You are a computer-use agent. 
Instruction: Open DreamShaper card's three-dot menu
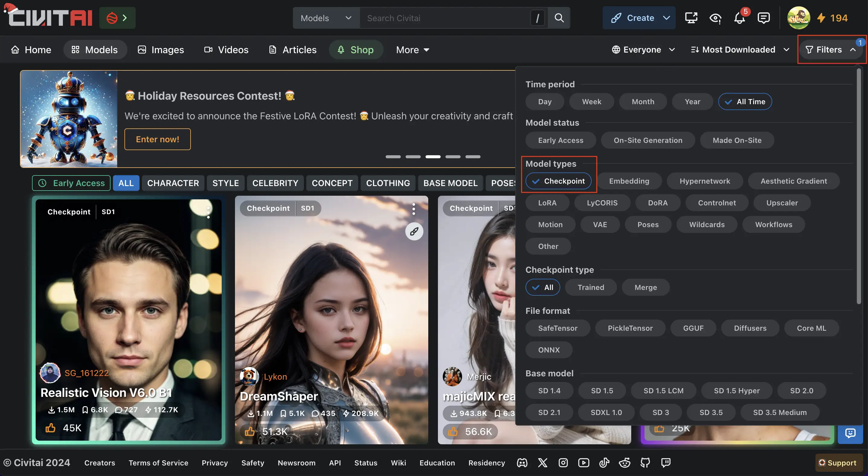tap(413, 209)
